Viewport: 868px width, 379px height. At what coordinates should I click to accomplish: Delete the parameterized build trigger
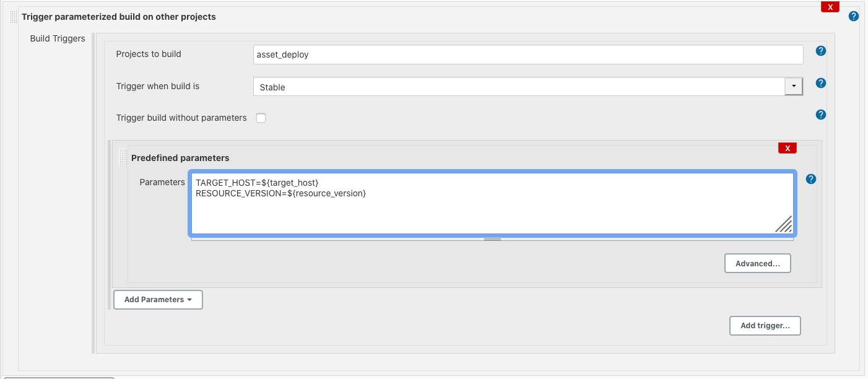tap(830, 6)
